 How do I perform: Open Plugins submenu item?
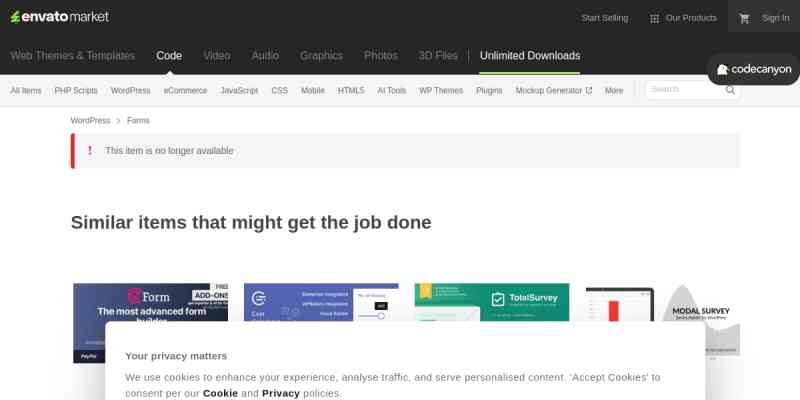(x=489, y=90)
